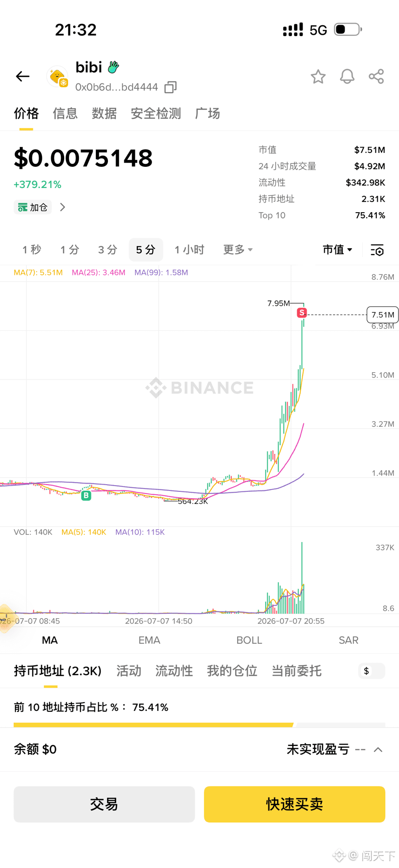Expand the 未实现盈亏 panel chevron
This screenshot has height=868, width=399.
point(378,749)
